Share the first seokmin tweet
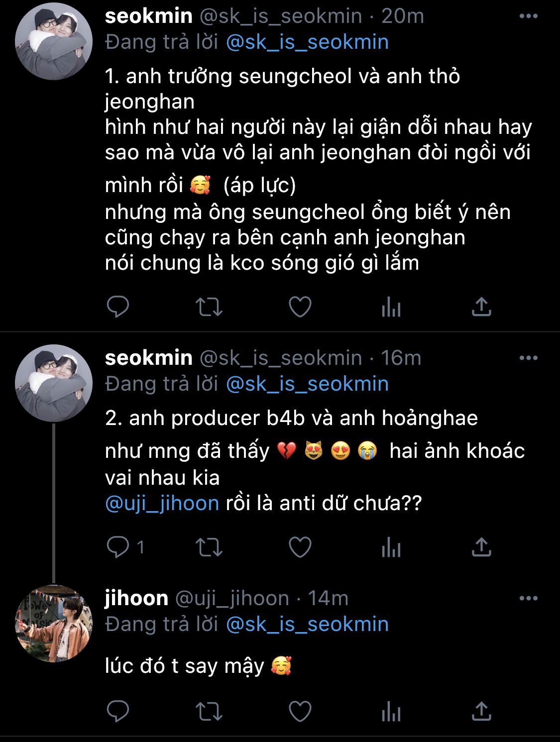Image resolution: width=560 pixels, height=742 pixels. [481, 307]
